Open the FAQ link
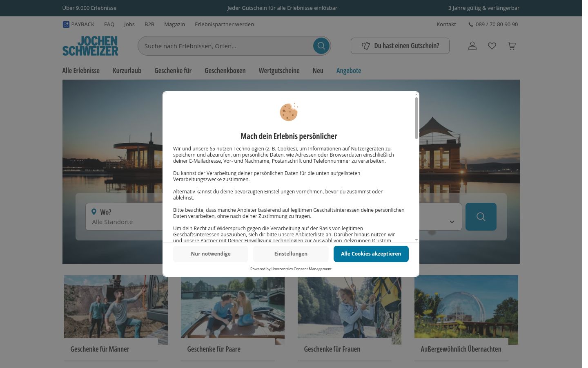The height and width of the screenshot is (368, 588). coord(109,25)
